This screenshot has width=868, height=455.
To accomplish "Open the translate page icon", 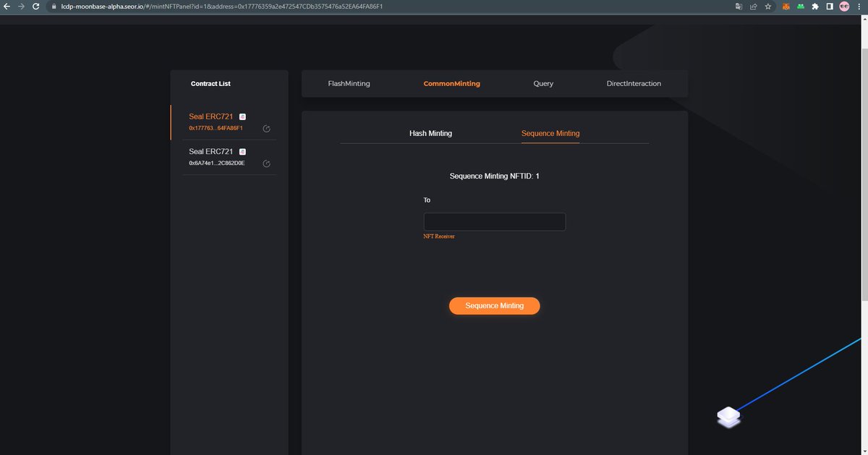I will click(739, 6).
